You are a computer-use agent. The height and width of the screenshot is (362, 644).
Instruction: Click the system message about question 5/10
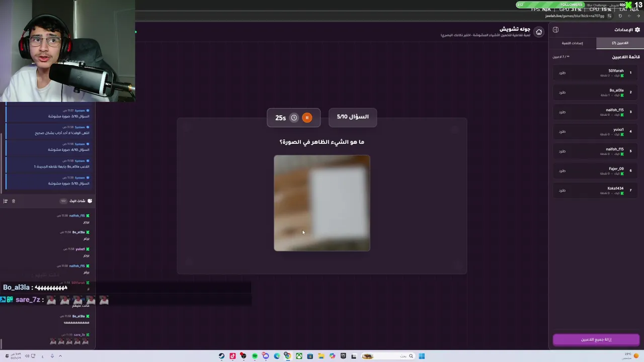click(49, 180)
